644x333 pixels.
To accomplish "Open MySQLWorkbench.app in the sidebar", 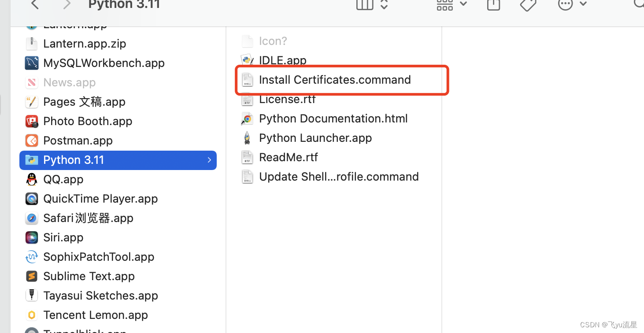I will click(104, 63).
